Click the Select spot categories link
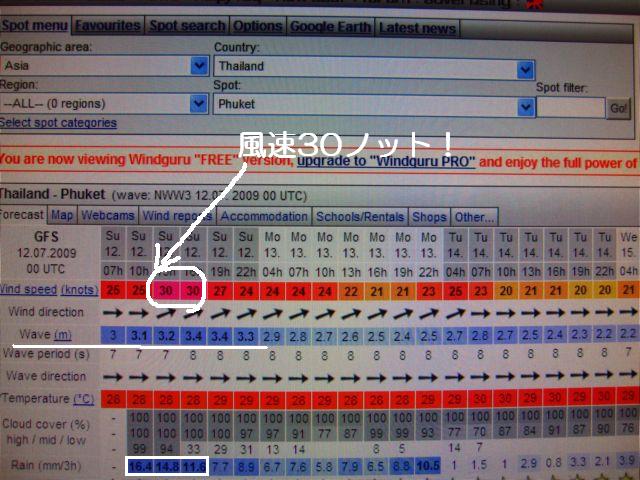 point(58,123)
